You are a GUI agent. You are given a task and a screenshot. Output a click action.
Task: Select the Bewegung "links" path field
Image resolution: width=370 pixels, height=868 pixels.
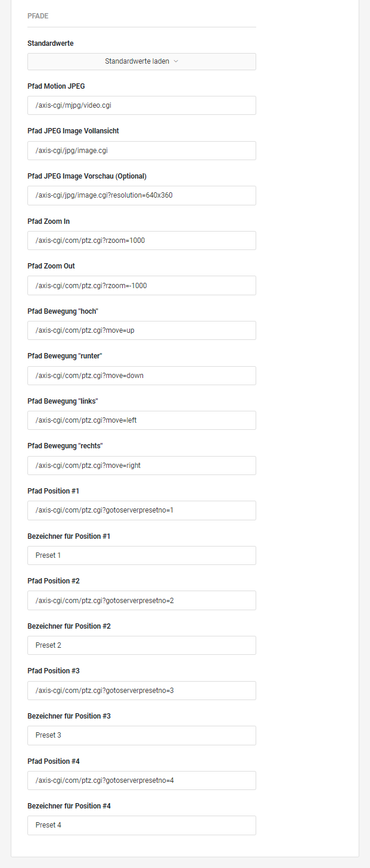[142, 420]
